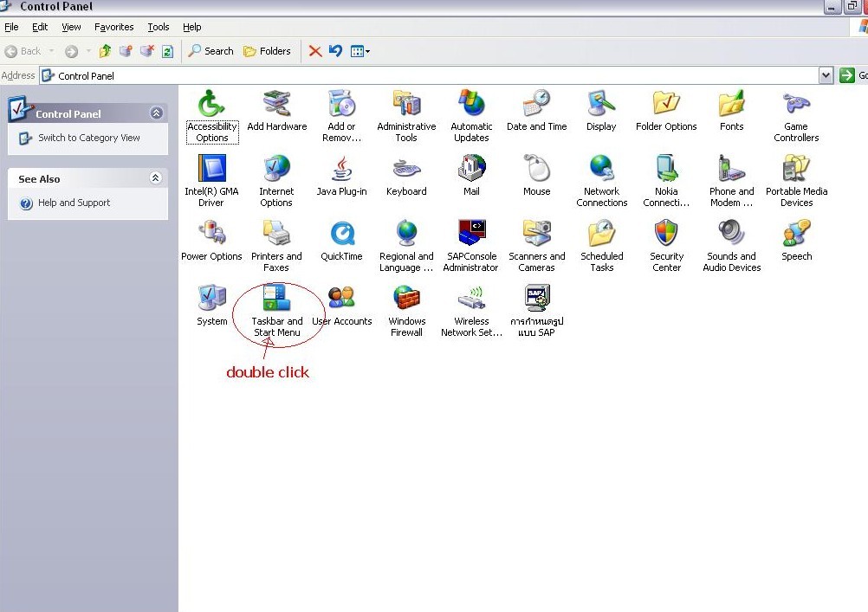Click the Undo toolbar icon
The height and width of the screenshot is (612, 868).
click(335, 51)
